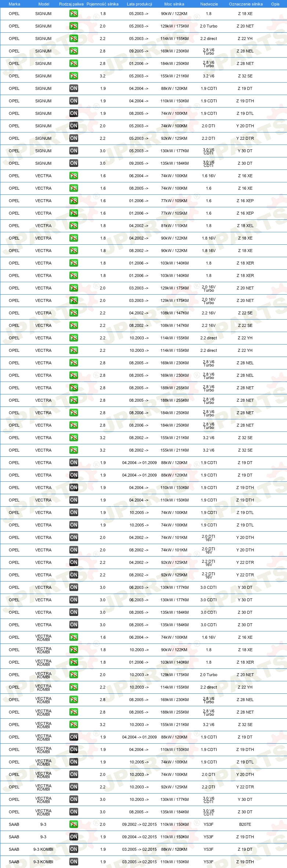
Task: Click 155kW / 211KM in Signum row
Action: pyautogui.click(x=174, y=76)
